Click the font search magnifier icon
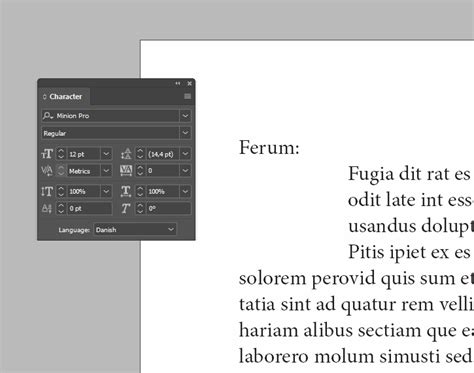Image resolution: width=474 pixels, height=373 pixels. point(48,116)
